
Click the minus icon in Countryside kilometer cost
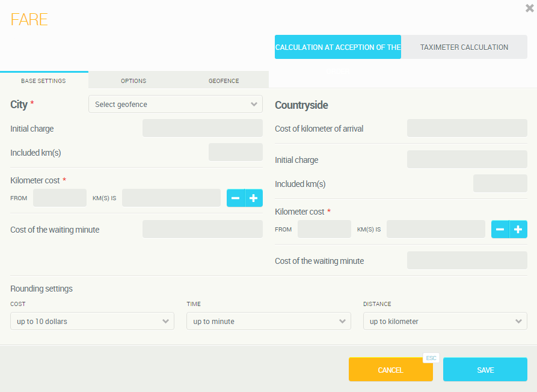coord(500,229)
